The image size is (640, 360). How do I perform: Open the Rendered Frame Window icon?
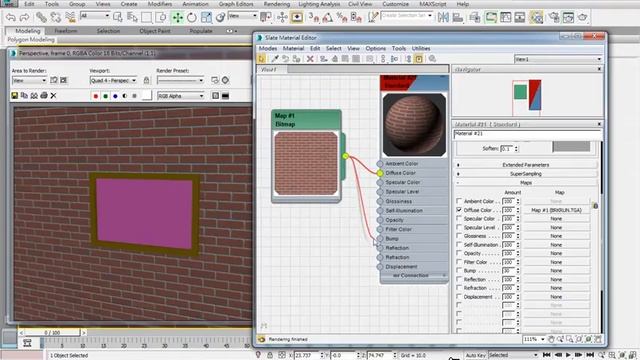pos(568,17)
